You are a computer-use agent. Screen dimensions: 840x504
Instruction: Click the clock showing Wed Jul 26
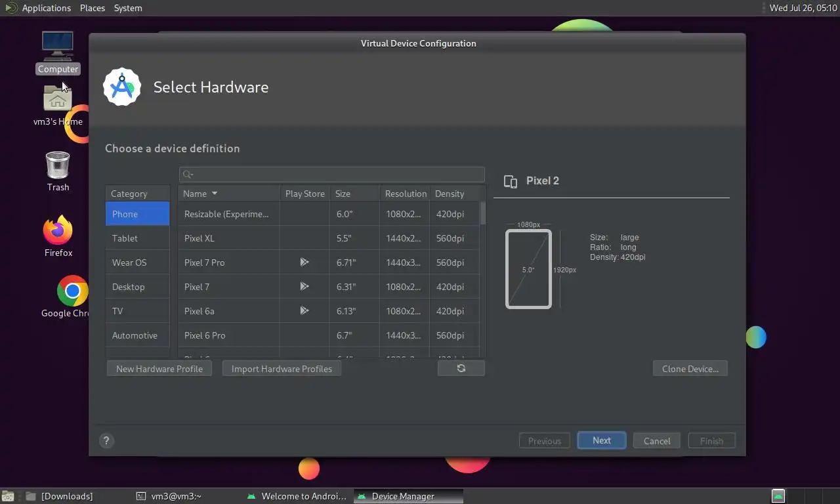(802, 8)
